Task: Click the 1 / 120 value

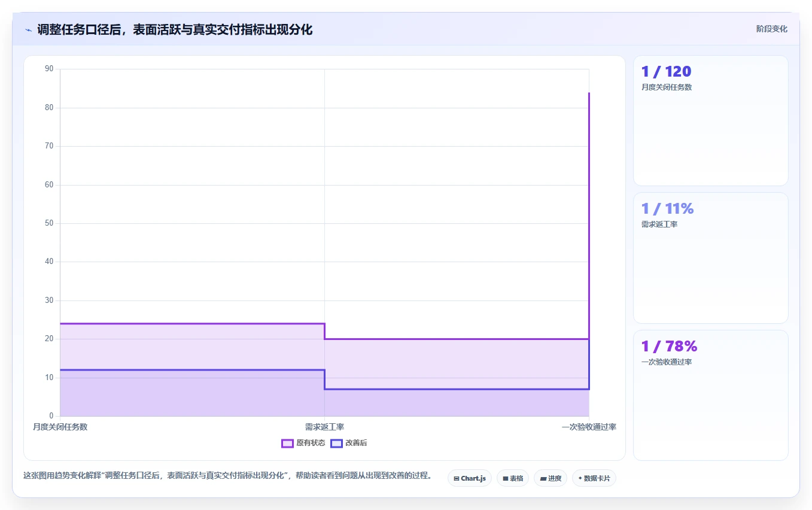Action: [666, 72]
